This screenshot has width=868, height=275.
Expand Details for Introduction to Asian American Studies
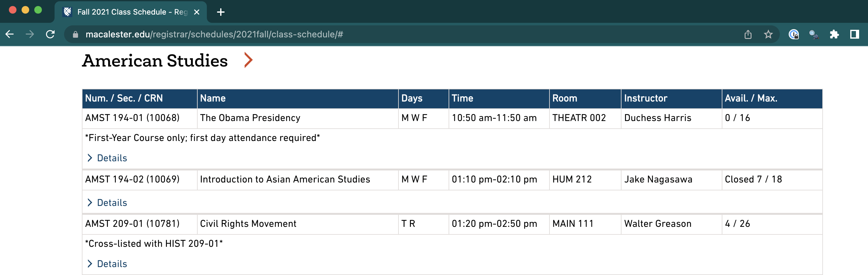(x=112, y=203)
